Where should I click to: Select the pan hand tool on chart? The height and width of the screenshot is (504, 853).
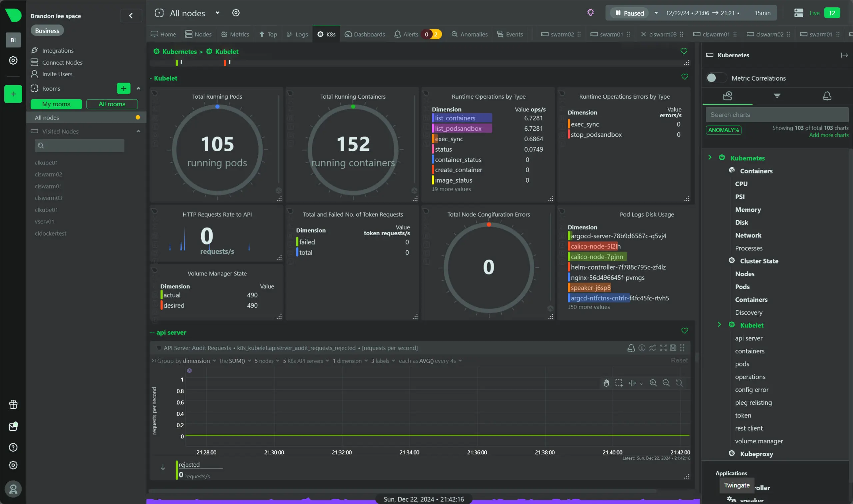tap(606, 383)
